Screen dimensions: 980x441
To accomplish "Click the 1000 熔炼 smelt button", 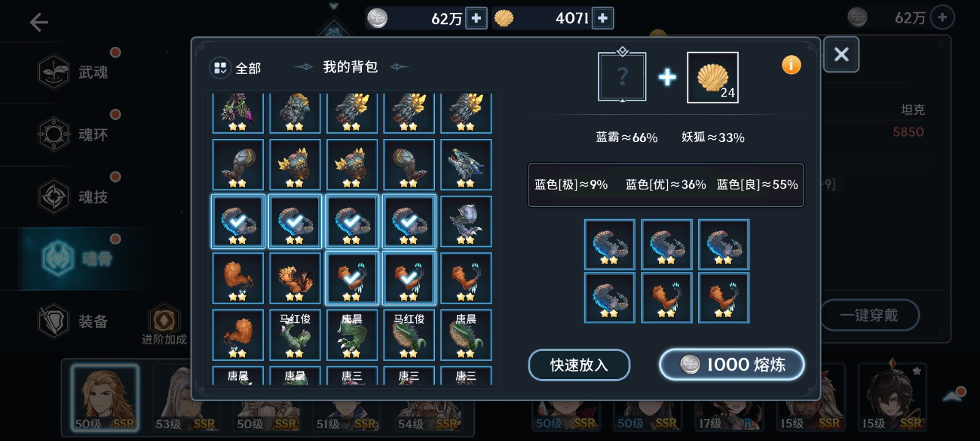I will coord(731,365).
